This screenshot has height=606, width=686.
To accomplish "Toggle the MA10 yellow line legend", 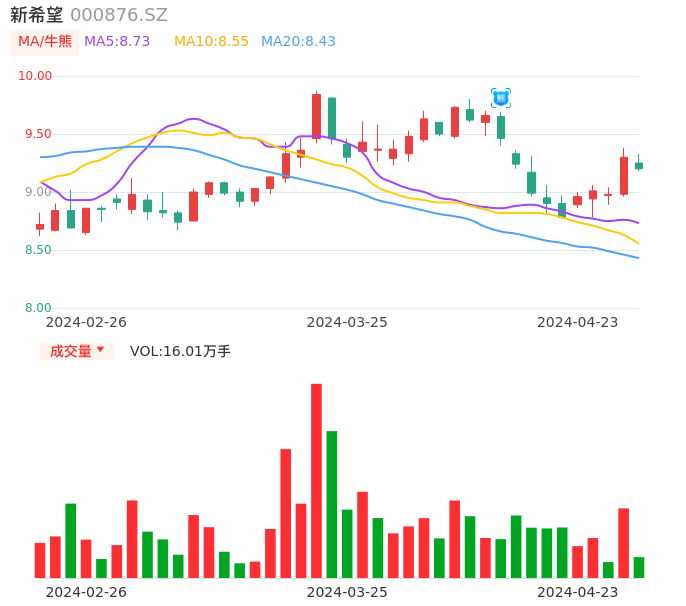I will pyautogui.click(x=211, y=42).
